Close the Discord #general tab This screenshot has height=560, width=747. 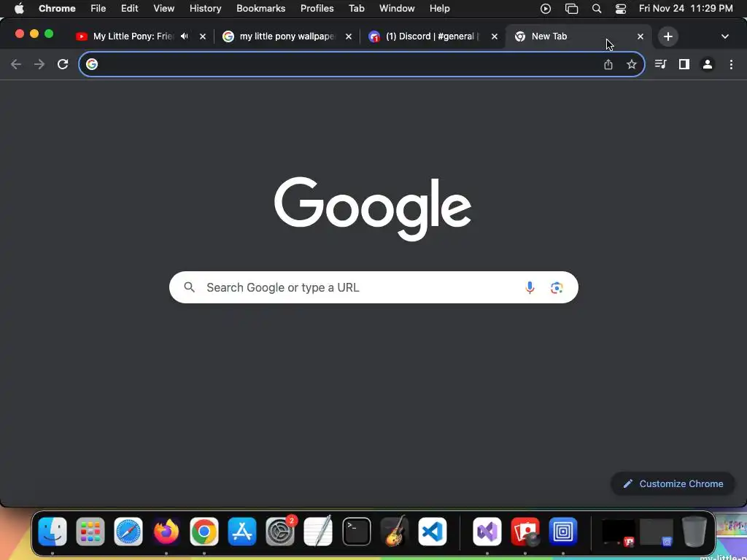click(495, 36)
